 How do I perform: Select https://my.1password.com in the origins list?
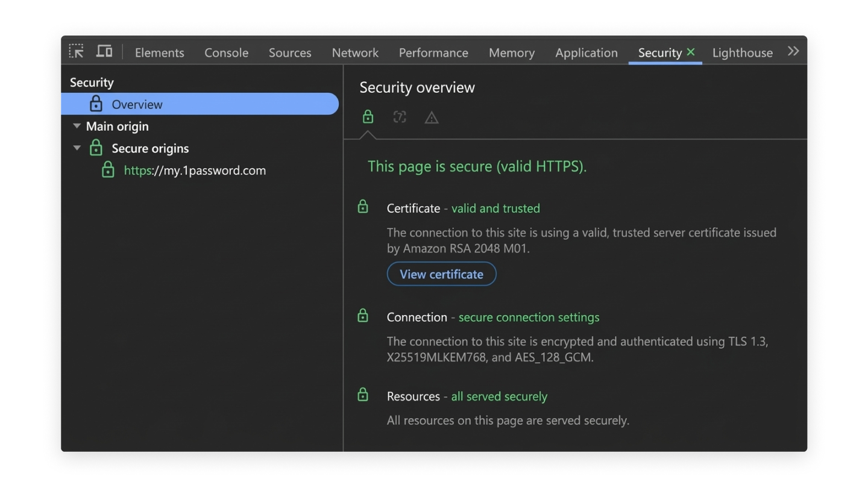pos(195,170)
